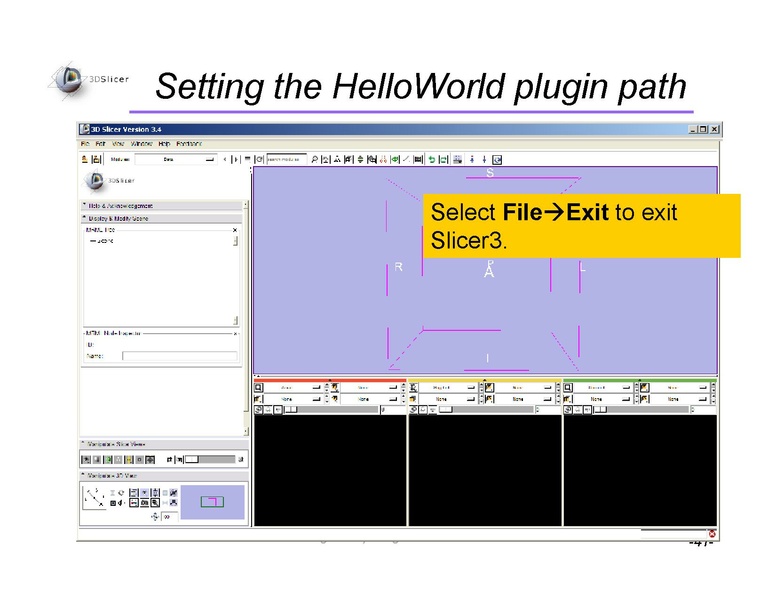Open the Modules selector dropdown
The height and width of the screenshot is (600, 776).
point(176,159)
